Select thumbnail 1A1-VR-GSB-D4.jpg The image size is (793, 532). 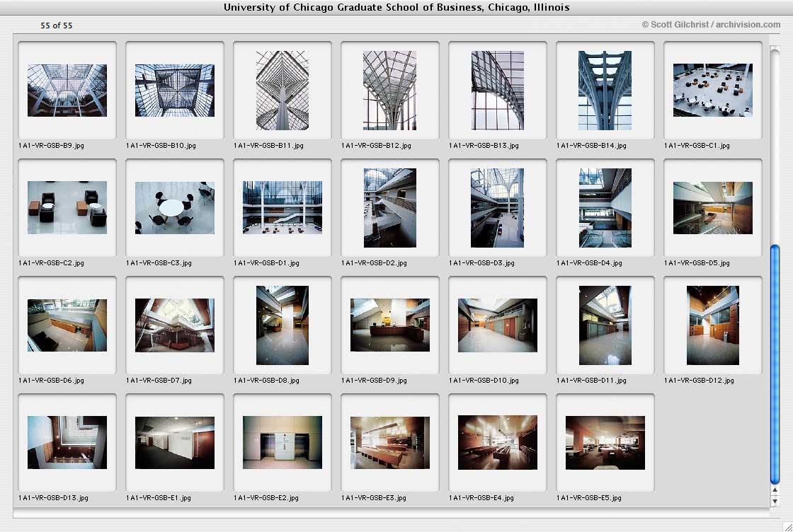[605, 208]
